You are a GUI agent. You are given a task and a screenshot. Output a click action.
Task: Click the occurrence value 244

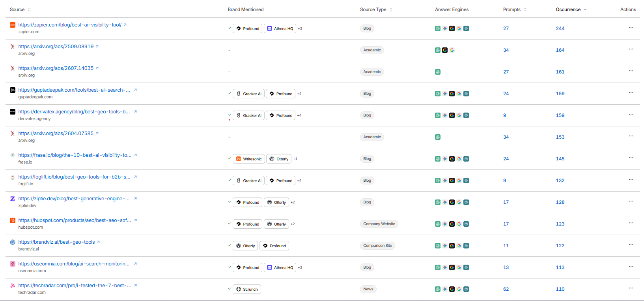click(560, 28)
